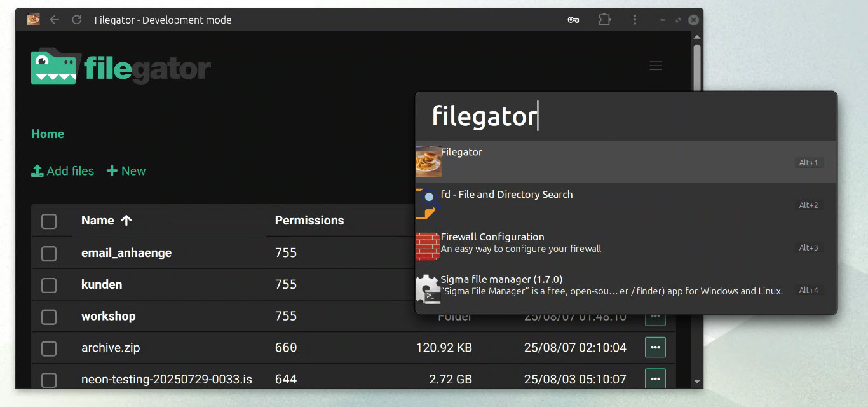Click the Sigma File Manager description text
Image resolution: width=868 pixels, height=407 pixels.
coord(612,291)
